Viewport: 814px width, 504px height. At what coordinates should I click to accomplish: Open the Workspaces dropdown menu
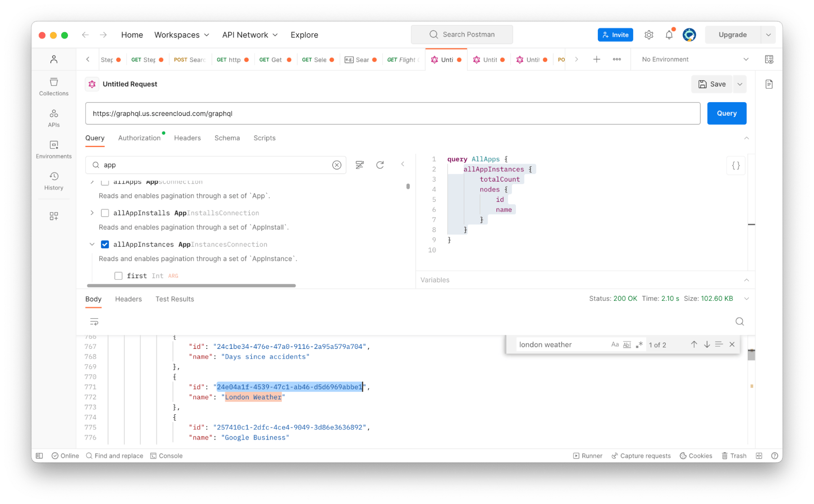pos(182,35)
